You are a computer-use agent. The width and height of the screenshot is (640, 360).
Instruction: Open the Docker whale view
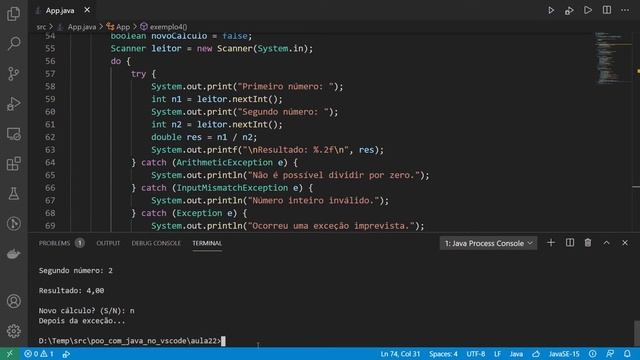pyautogui.click(x=13, y=254)
